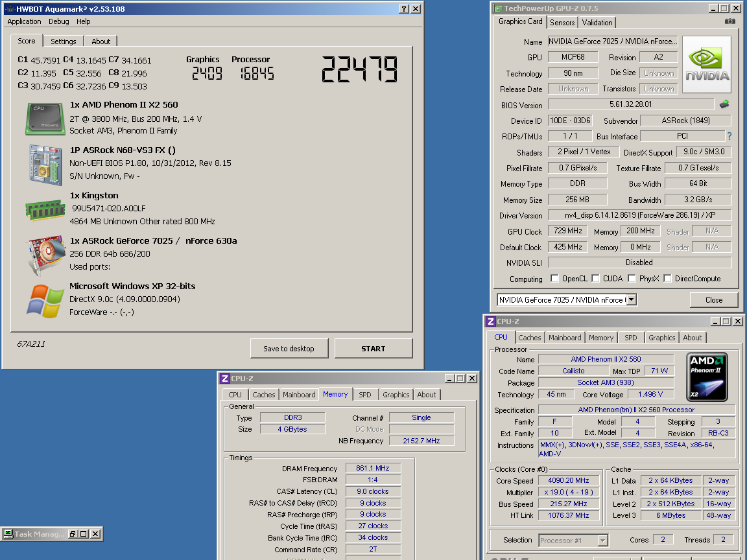Open the Application menu in Aquamark

[x=24, y=21]
